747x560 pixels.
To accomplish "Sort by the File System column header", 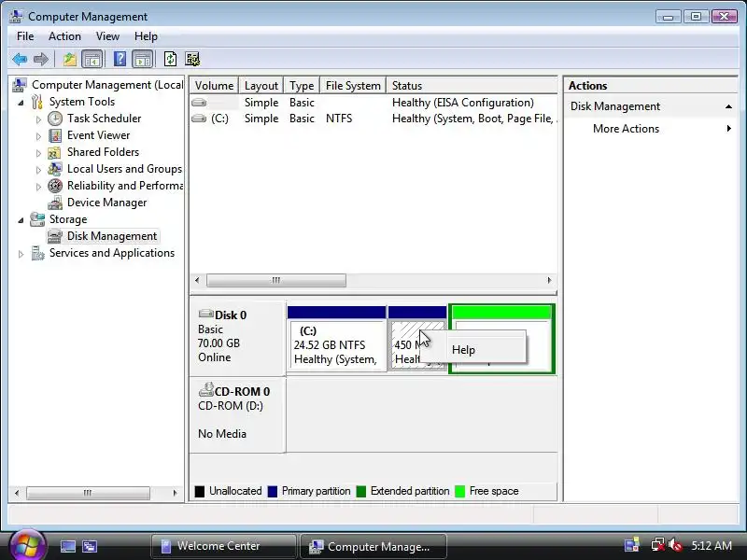I will point(353,86).
